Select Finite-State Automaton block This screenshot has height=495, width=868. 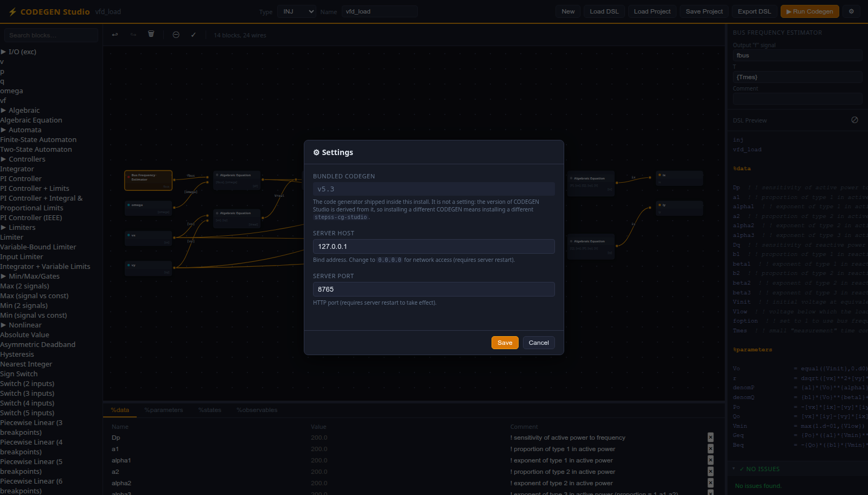tap(38, 139)
